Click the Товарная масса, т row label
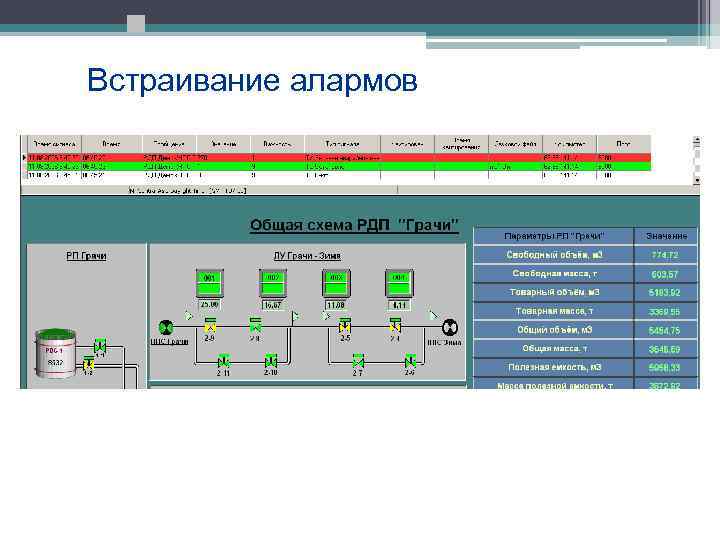This screenshot has height=540, width=720. (x=554, y=311)
